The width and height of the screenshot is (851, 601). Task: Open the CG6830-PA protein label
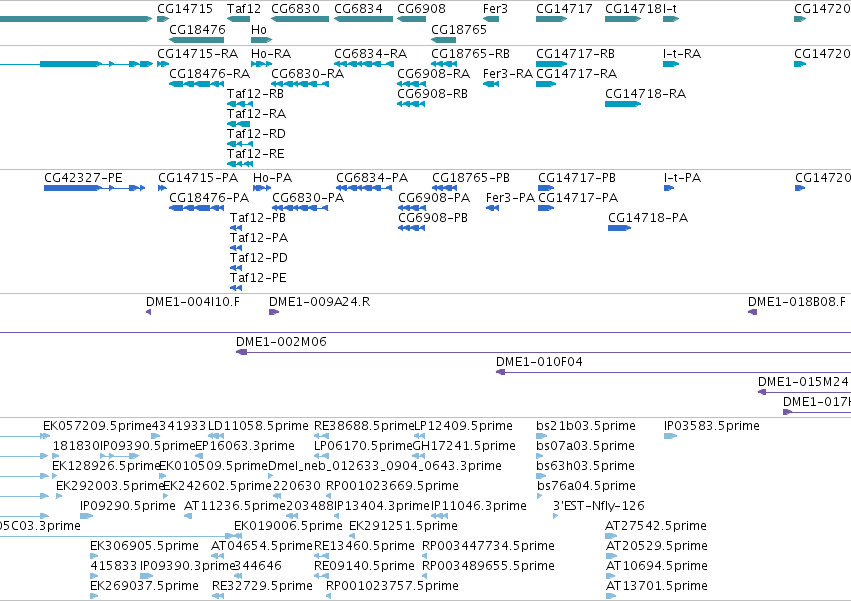308,198
